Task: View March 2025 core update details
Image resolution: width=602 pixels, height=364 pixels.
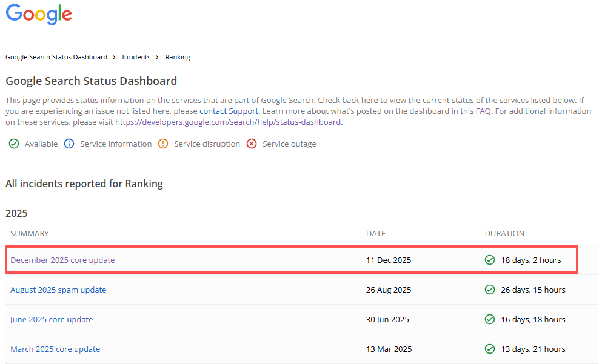Action: tap(55, 349)
